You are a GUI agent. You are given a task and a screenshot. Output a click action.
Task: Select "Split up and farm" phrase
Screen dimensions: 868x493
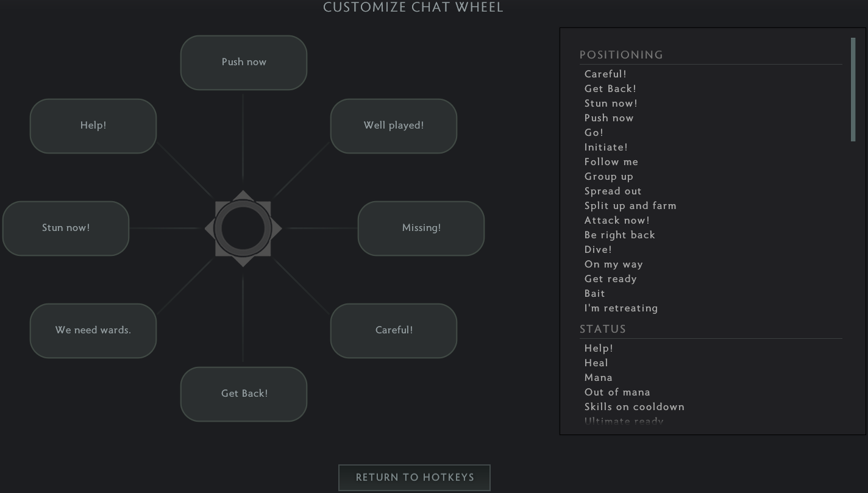[x=630, y=206]
